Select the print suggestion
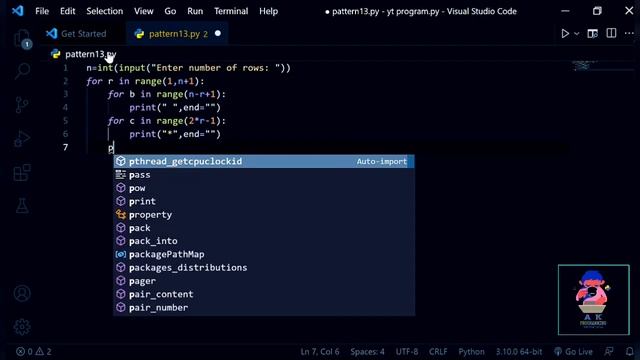The image size is (640, 360). click(264, 201)
